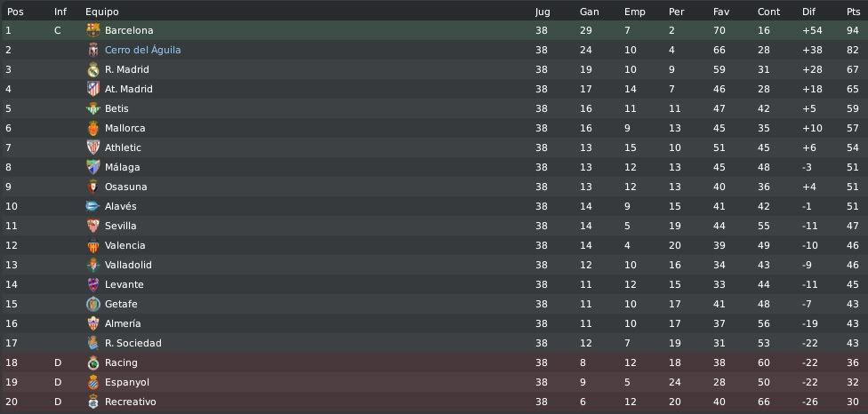The image size is (868, 414).
Task: Sort by the Gan column header
Action: [x=589, y=12]
